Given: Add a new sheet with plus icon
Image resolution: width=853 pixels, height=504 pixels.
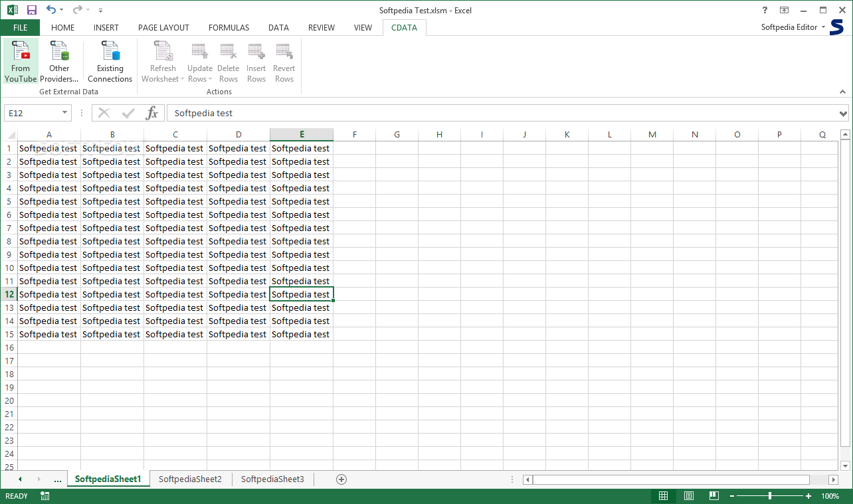Looking at the screenshot, I should pyautogui.click(x=341, y=479).
